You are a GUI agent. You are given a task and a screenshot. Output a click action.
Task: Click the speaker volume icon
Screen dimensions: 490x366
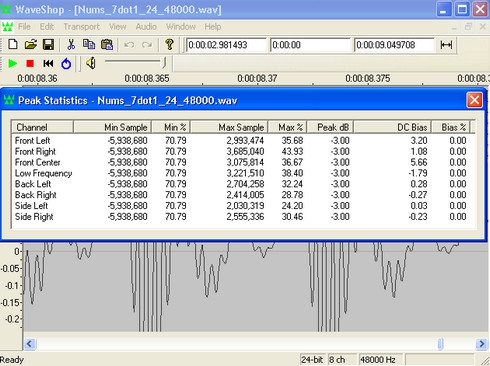pyautogui.click(x=91, y=63)
